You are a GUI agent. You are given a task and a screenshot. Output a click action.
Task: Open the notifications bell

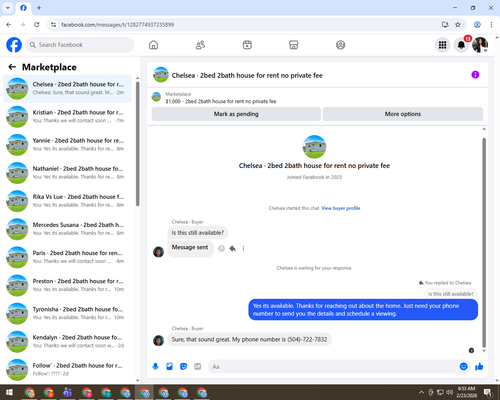coord(461,45)
